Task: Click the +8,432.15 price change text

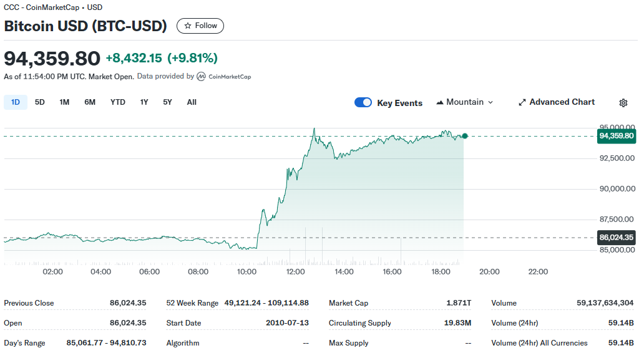Action: coord(134,58)
